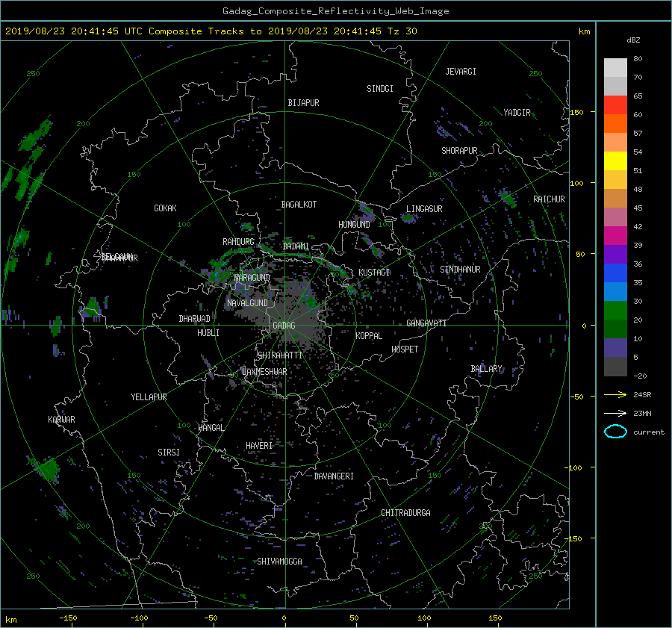Click the SHIVAMOGGA label

click(279, 562)
